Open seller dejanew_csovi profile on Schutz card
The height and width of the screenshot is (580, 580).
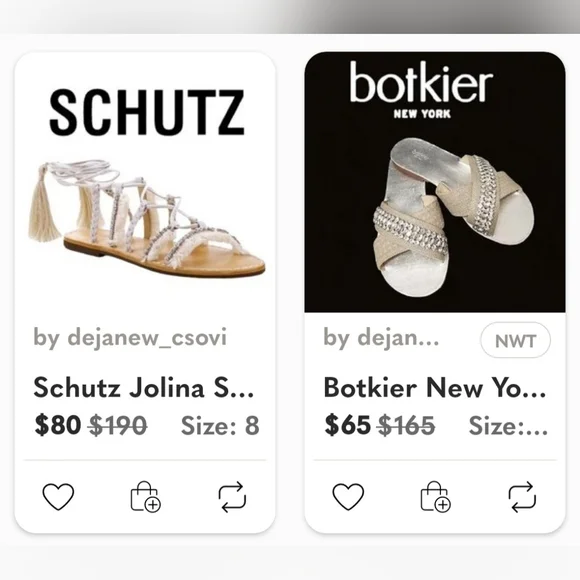(130, 337)
